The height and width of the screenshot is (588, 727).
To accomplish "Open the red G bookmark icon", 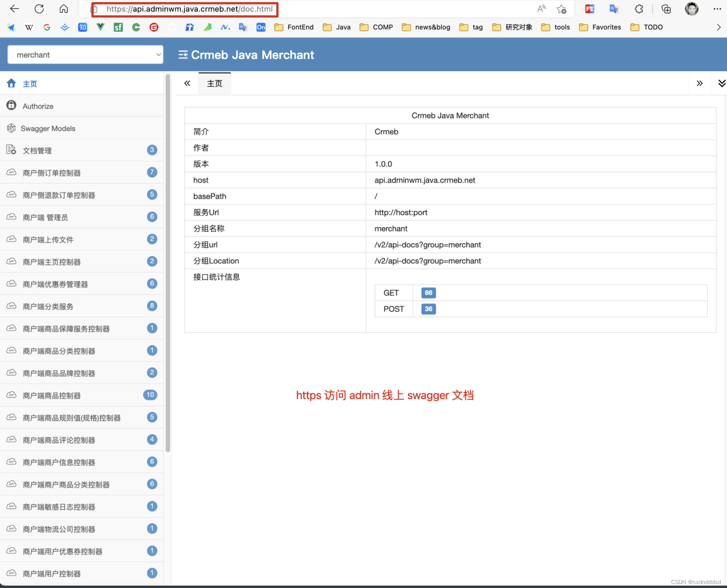I will point(154,27).
